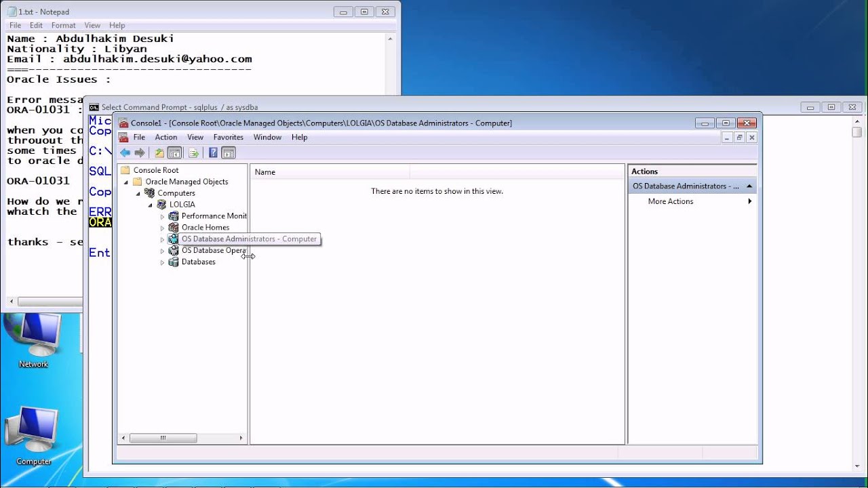868x488 pixels.
Task: Select the LOLGIA tree label
Action: (x=182, y=204)
